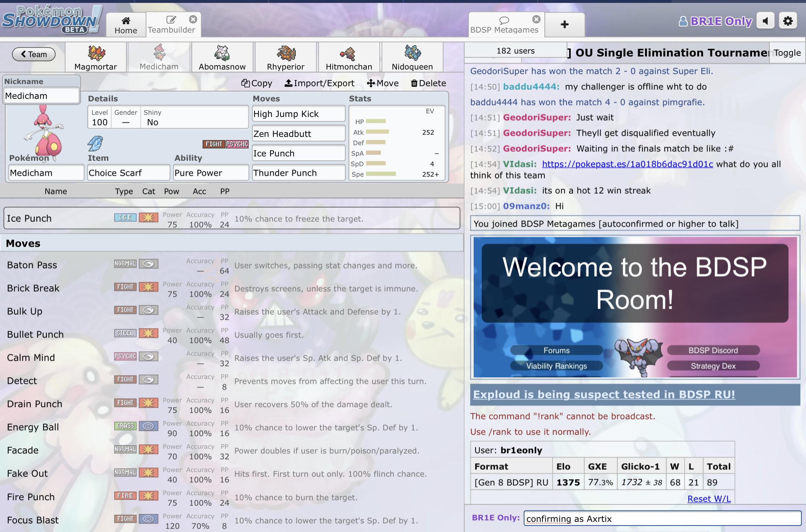Open the Gender setting in Details
806x532 pixels.
(126, 117)
